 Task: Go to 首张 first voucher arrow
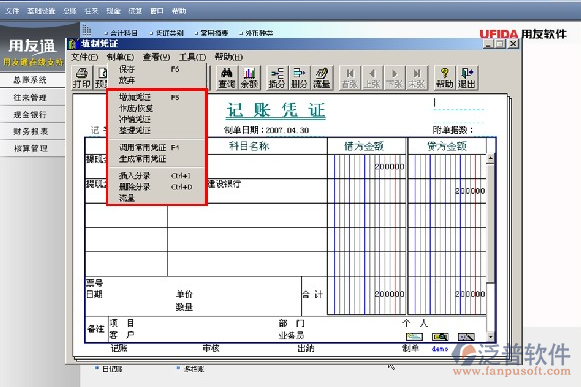[x=350, y=78]
